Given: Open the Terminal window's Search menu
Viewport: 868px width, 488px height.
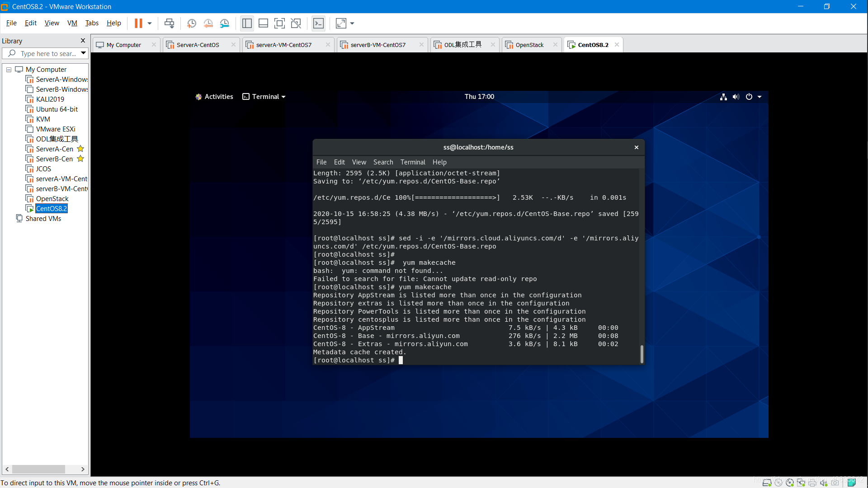Looking at the screenshot, I should (383, 162).
